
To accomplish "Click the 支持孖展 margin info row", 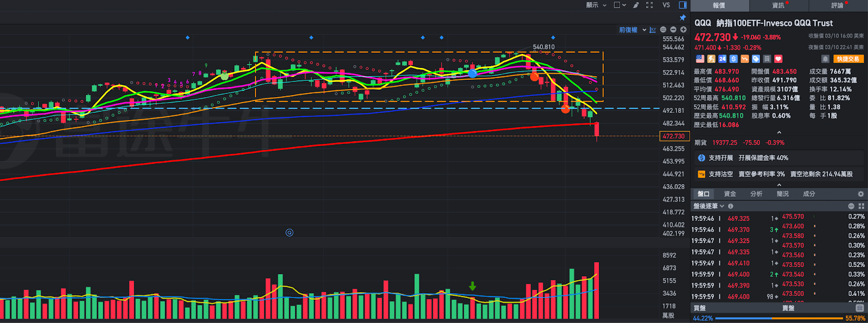I will [779, 158].
